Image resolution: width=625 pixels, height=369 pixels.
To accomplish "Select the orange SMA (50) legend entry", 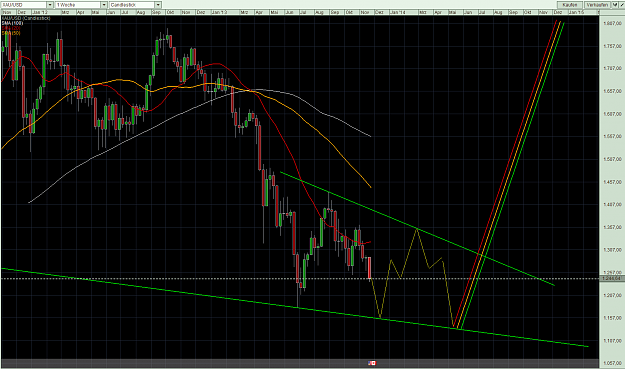I will [x=11, y=33].
